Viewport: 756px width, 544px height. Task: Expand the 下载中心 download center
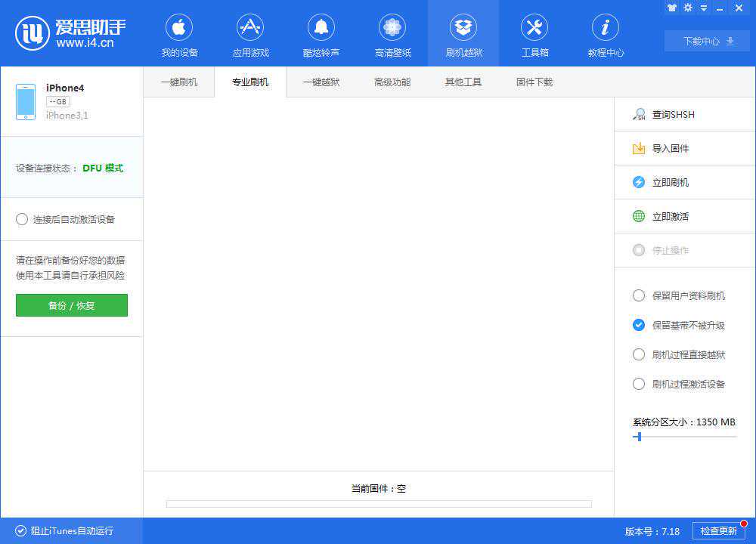tap(706, 42)
